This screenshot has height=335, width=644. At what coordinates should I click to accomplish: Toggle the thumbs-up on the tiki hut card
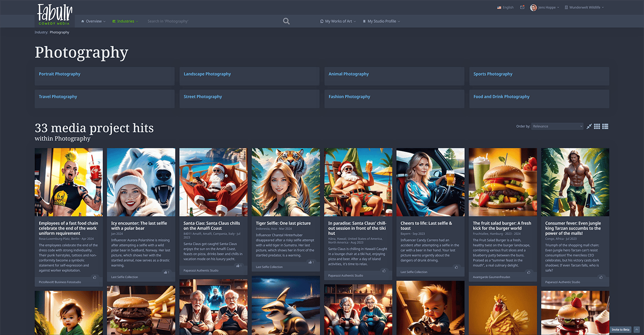pyautogui.click(x=384, y=271)
